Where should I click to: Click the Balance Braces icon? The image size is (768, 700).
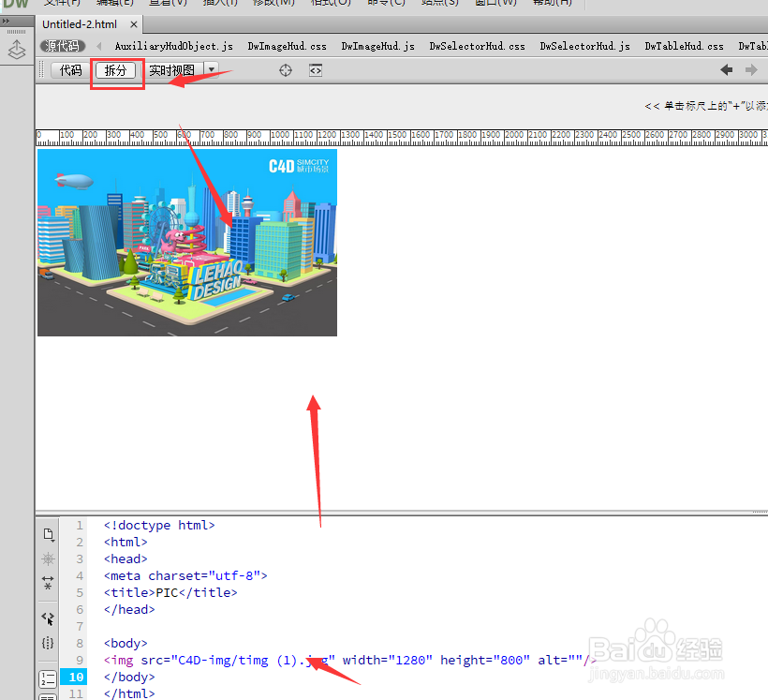click(48, 643)
